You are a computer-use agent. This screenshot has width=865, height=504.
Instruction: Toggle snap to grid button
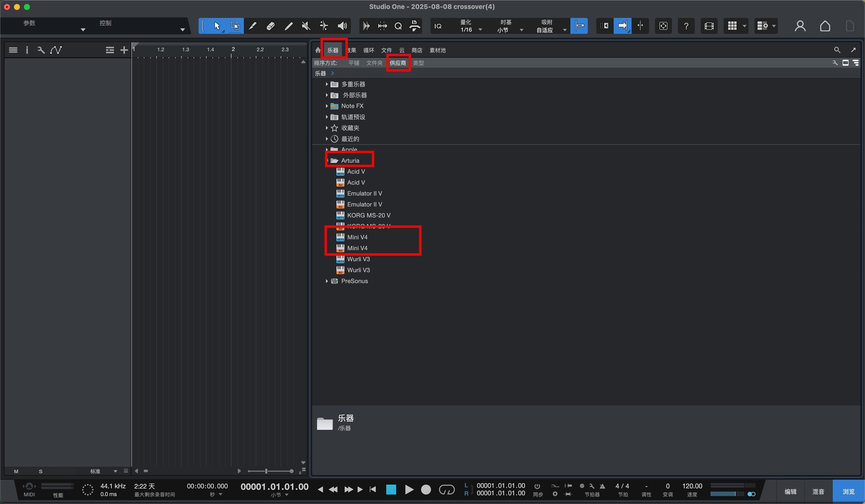coord(579,26)
